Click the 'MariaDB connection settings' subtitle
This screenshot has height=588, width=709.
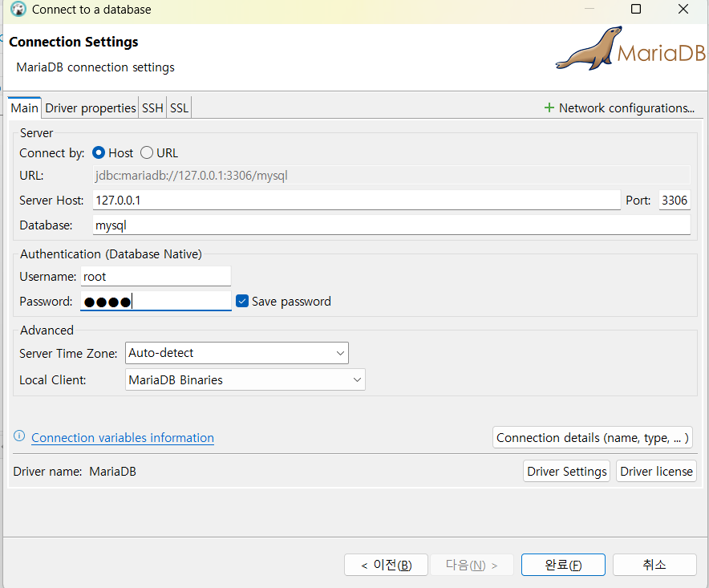tap(95, 67)
